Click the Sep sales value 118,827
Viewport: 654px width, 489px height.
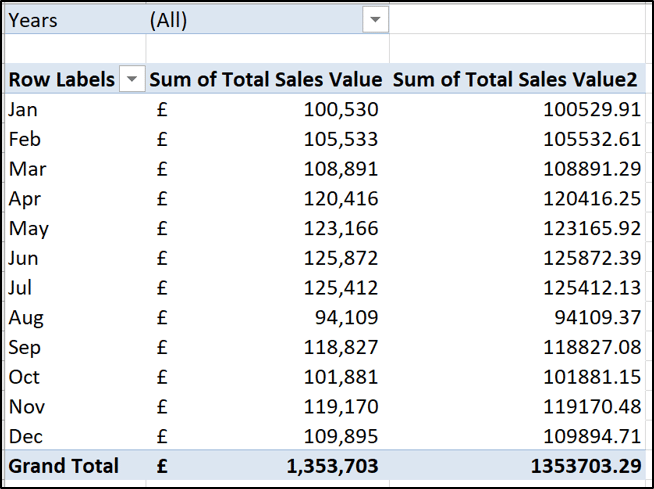342,347
